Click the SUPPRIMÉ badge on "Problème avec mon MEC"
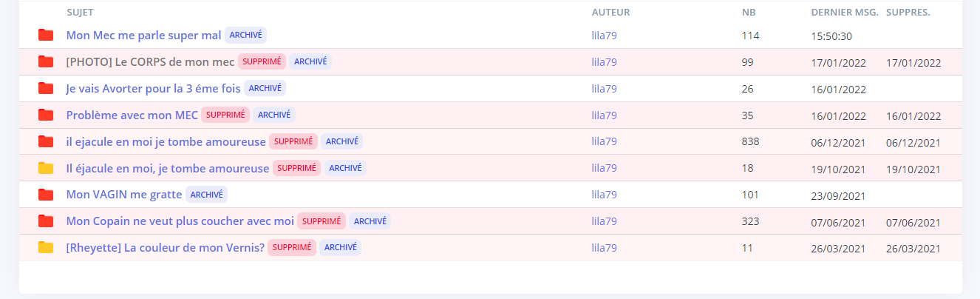Image resolution: width=980 pixels, height=299 pixels. (225, 115)
